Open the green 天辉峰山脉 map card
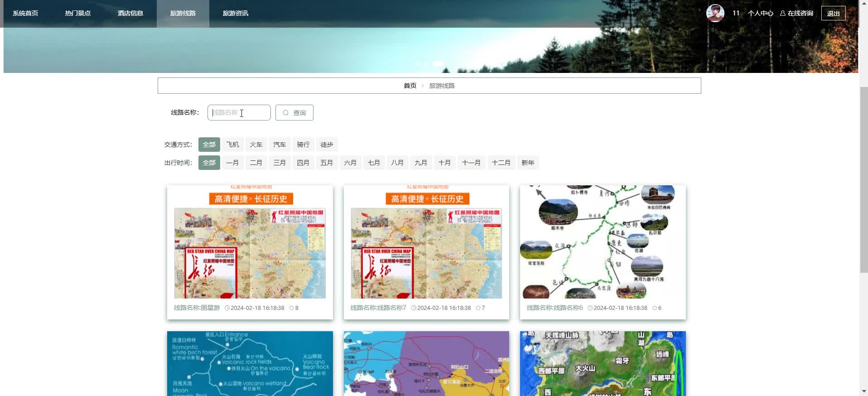This screenshot has width=868, height=396. pos(603,363)
